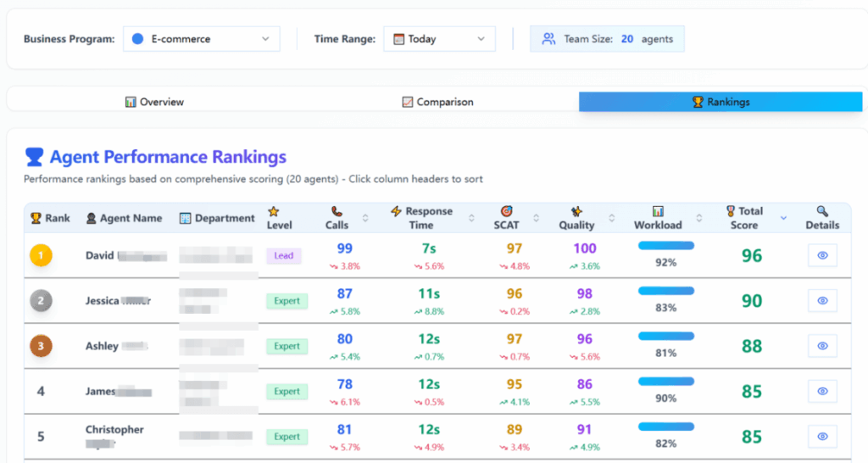Click the Expert level badge for Ashley
Screen dimensions: 868x463
tap(287, 346)
